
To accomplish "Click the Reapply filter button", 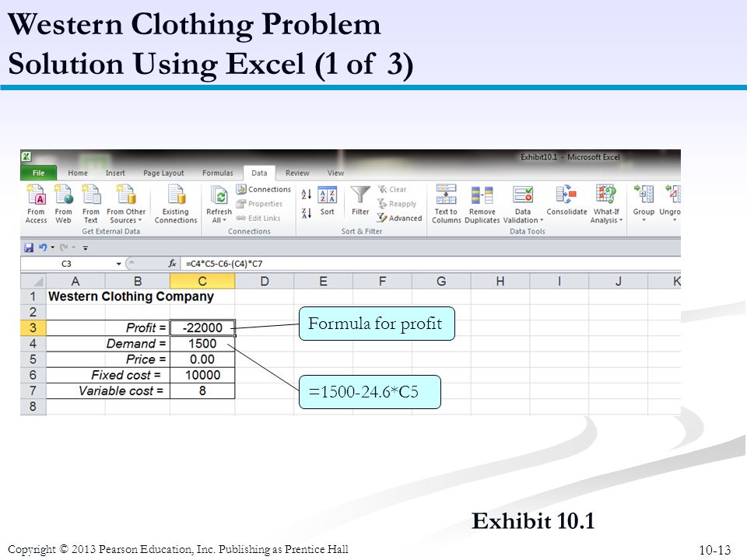I will coord(397,204).
